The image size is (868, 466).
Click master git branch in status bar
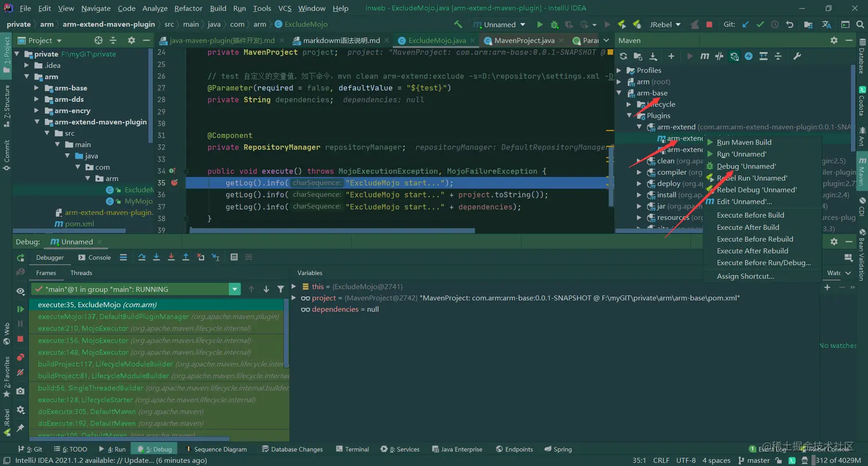(x=754, y=460)
